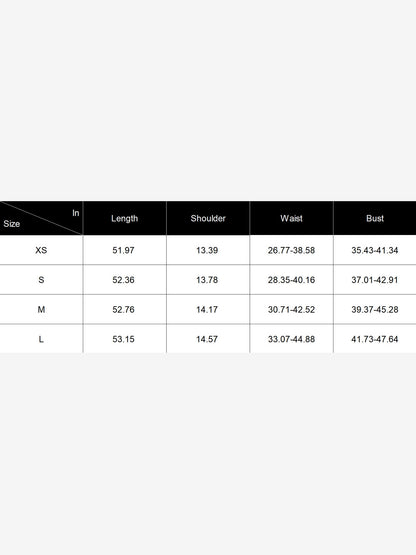Click the Waist column header
Viewport: 416px width, 555px height.
[x=291, y=218]
